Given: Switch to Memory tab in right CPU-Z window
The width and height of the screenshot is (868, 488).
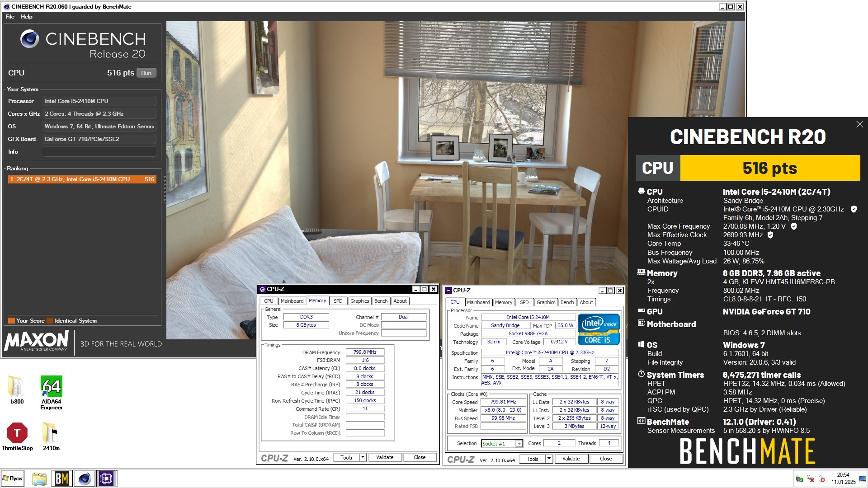Looking at the screenshot, I should pos(504,302).
